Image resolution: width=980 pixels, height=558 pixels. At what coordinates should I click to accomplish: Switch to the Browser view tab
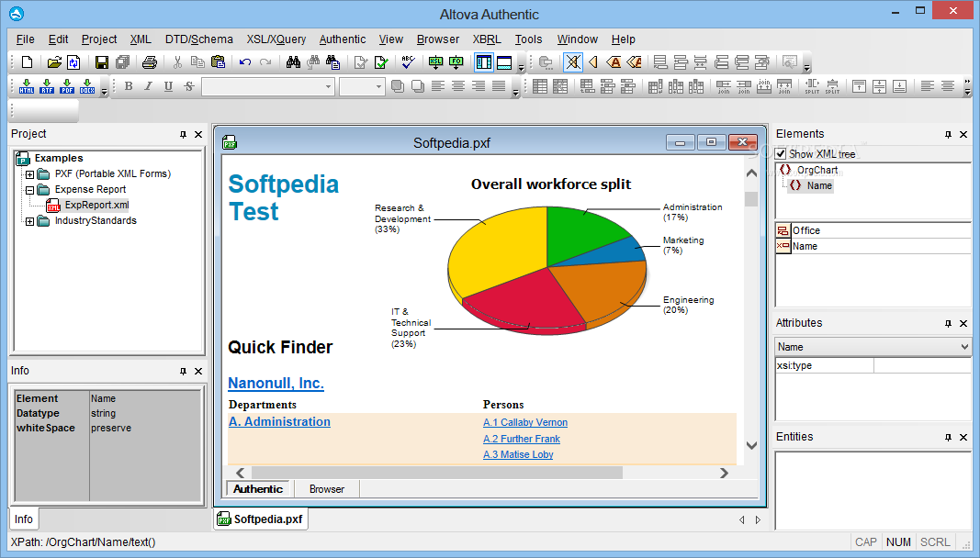(327, 489)
